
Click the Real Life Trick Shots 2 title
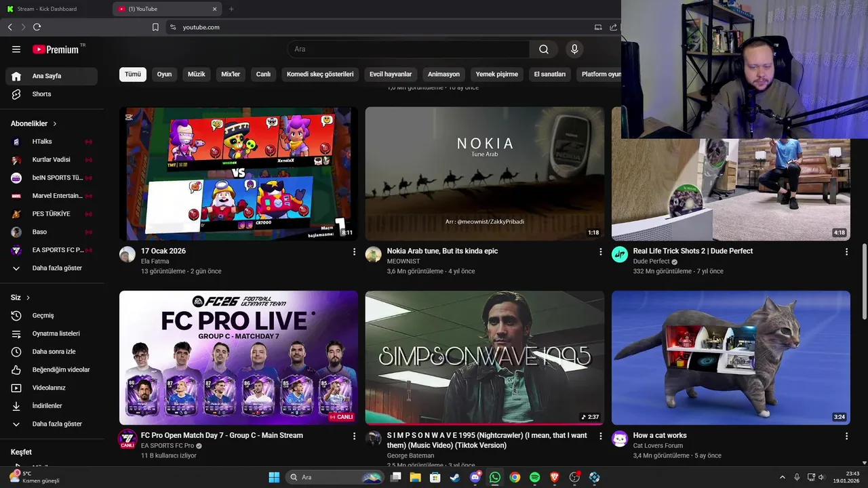[x=692, y=251]
